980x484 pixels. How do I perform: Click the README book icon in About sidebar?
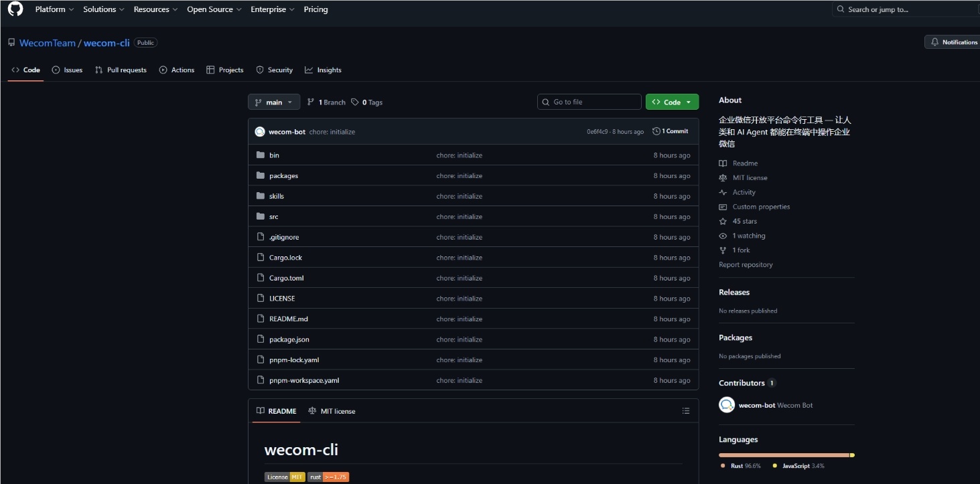coord(723,163)
